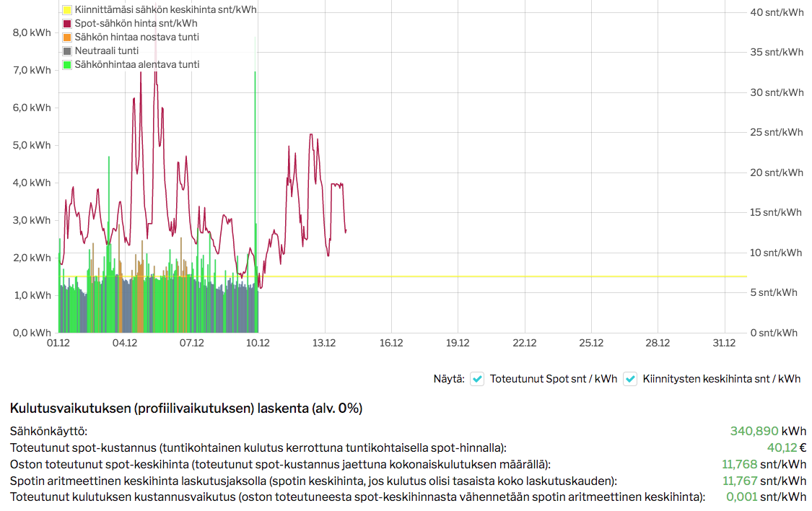
Task: Hide the 'Neutraali tunti' series via legend text
Action: point(106,51)
